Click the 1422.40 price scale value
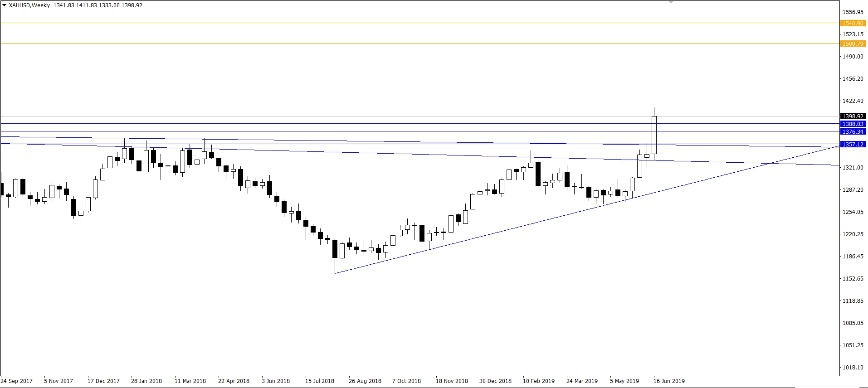Image resolution: width=868 pixels, height=388 pixels. coord(853,101)
